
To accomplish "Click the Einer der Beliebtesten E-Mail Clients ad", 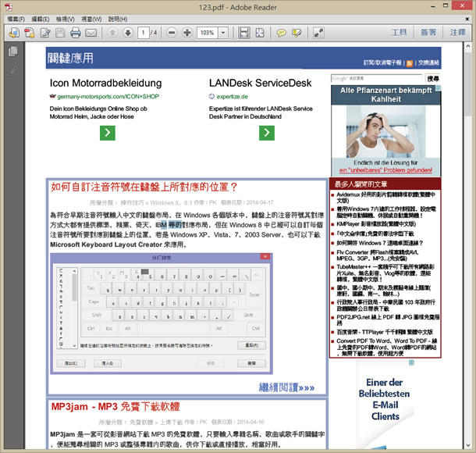I will tap(385, 405).
